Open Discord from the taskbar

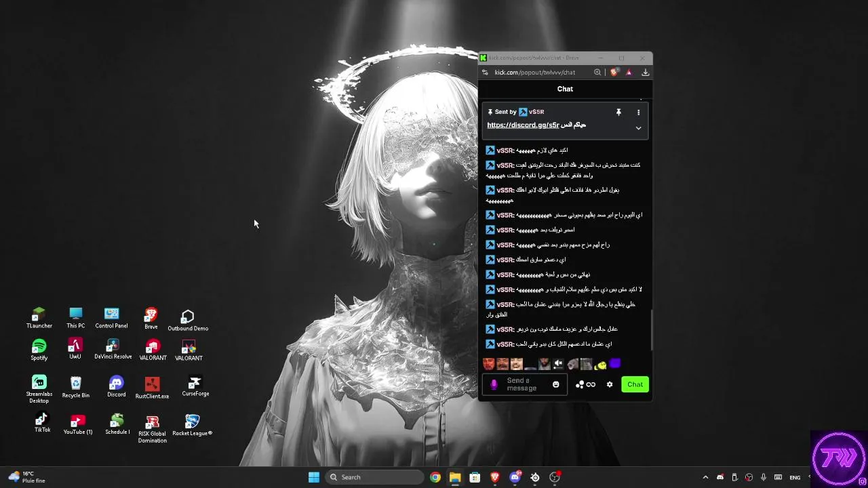click(515, 477)
